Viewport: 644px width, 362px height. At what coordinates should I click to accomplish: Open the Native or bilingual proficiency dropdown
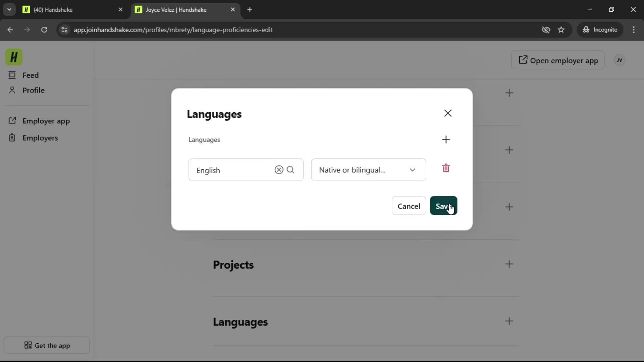click(x=368, y=170)
